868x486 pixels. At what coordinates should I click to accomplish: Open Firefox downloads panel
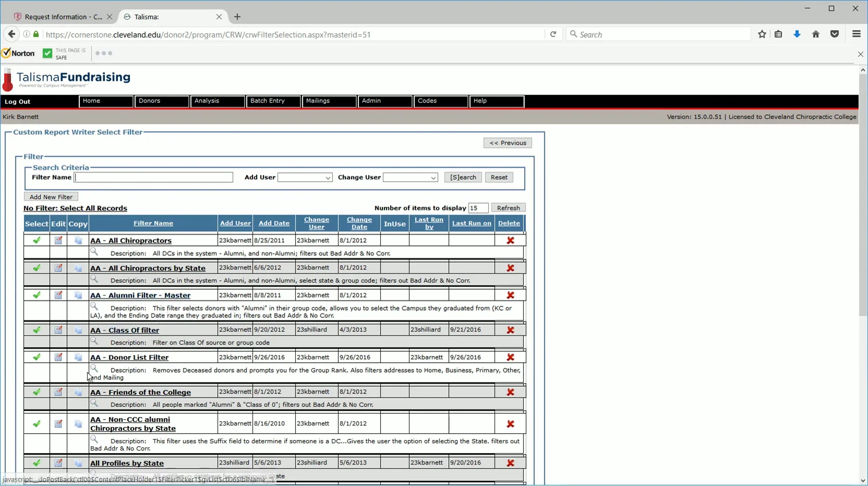(797, 34)
